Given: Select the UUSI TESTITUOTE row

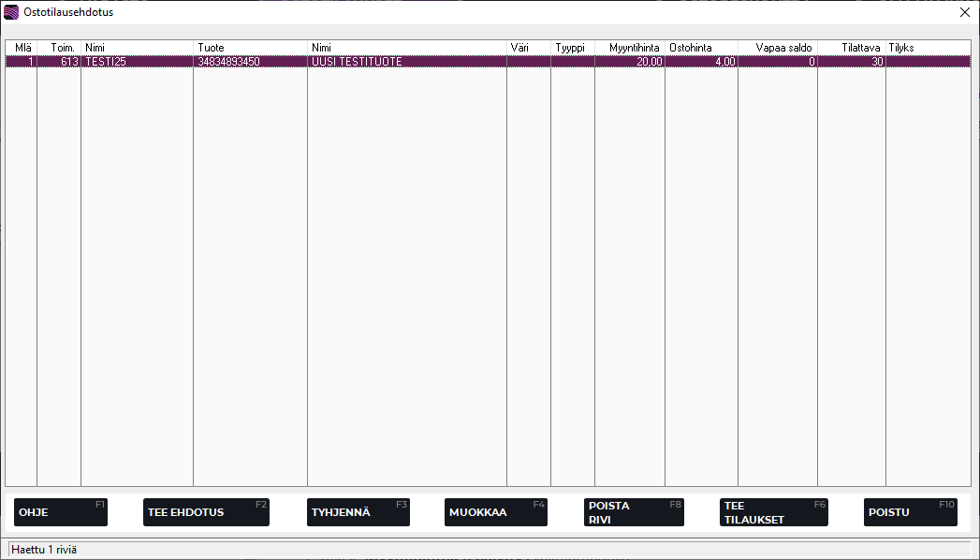Looking at the screenshot, I should click(x=406, y=62).
